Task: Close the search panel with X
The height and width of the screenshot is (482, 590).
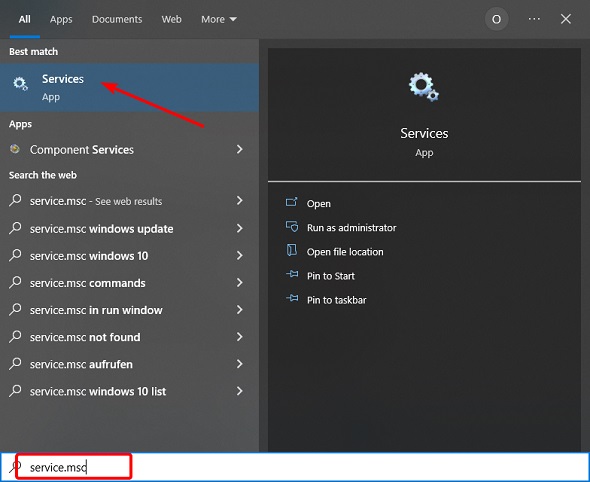Action: pyautogui.click(x=566, y=19)
